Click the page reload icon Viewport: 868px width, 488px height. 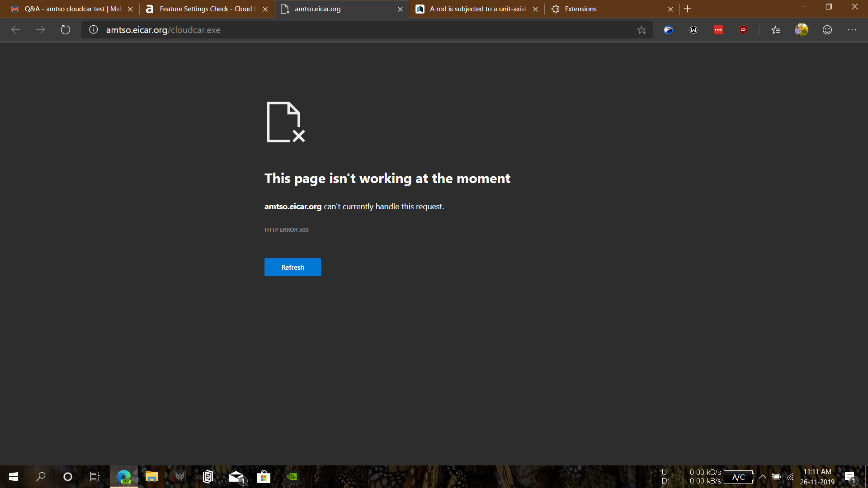coord(66,30)
